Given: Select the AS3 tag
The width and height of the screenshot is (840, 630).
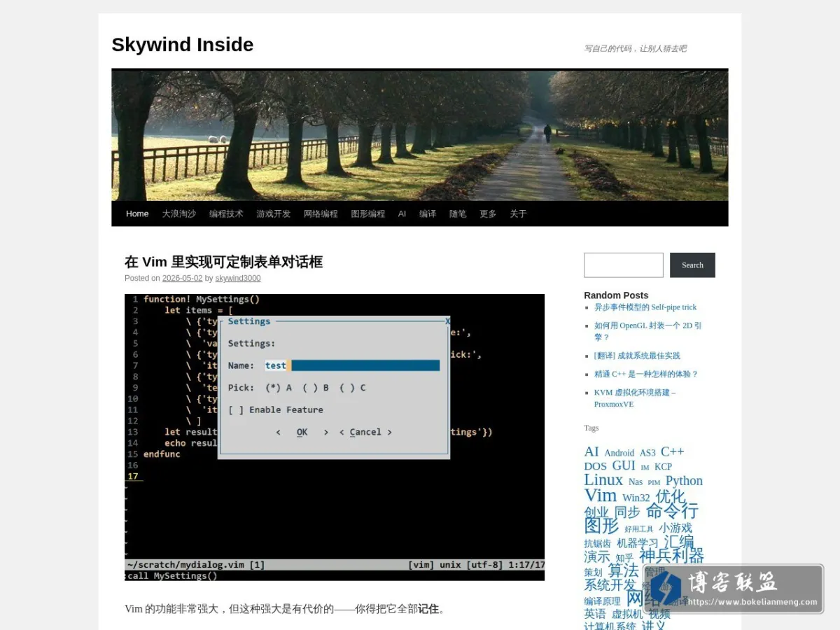Looking at the screenshot, I should coord(647,453).
